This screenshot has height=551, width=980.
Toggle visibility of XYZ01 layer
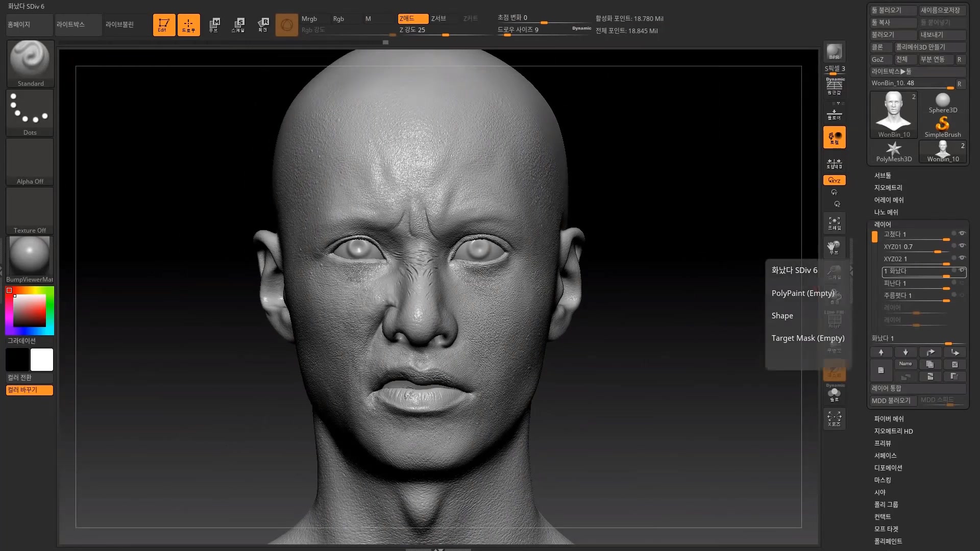click(x=962, y=246)
